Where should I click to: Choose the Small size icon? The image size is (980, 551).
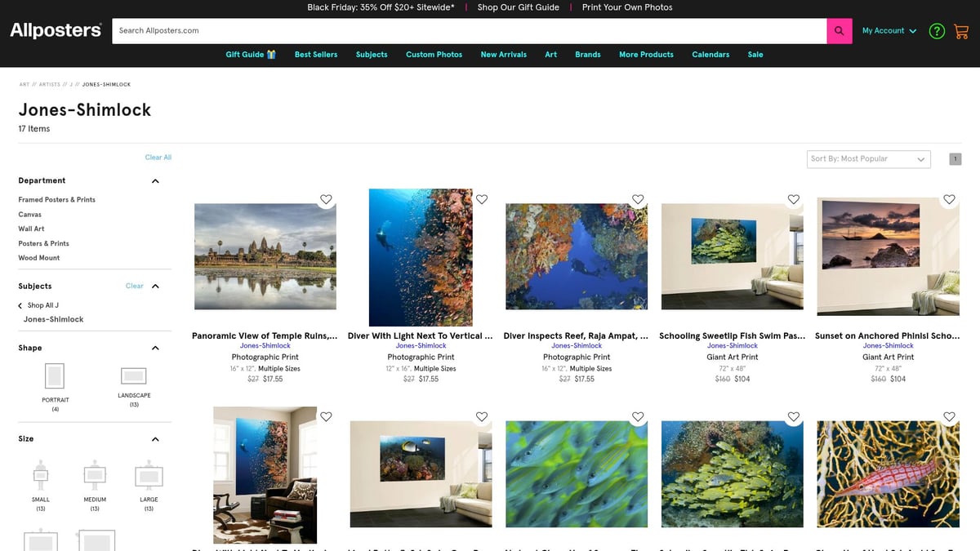[x=40, y=475]
